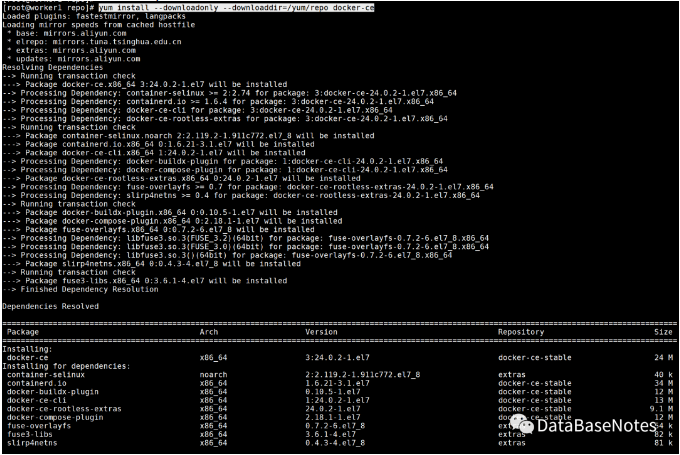This screenshot has width=680, height=455.
Task: Click 'docker-ce-rootless-extras' in the package table
Action: click(x=64, y=409)
